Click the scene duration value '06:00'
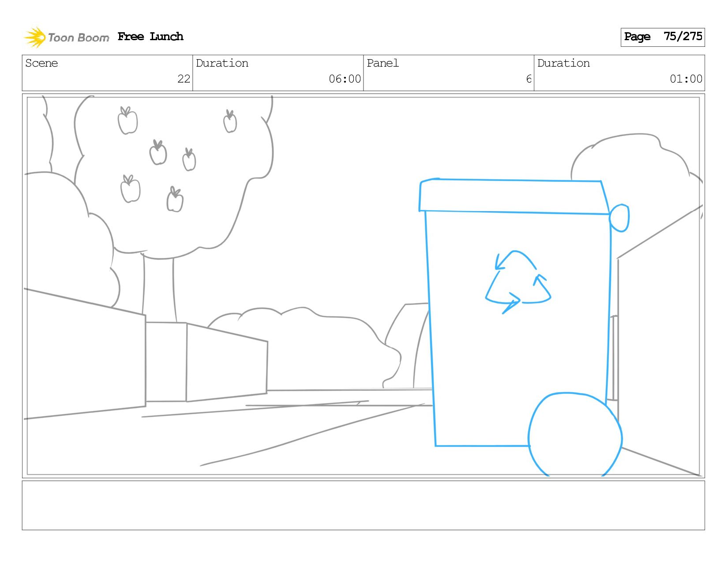728x563 pixels. click(345, 79)
